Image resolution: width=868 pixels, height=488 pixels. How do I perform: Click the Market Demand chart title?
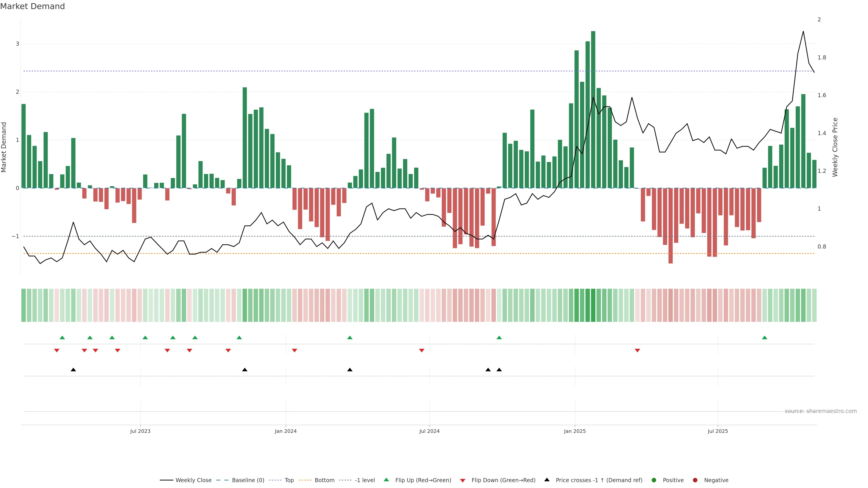[32, 6]
